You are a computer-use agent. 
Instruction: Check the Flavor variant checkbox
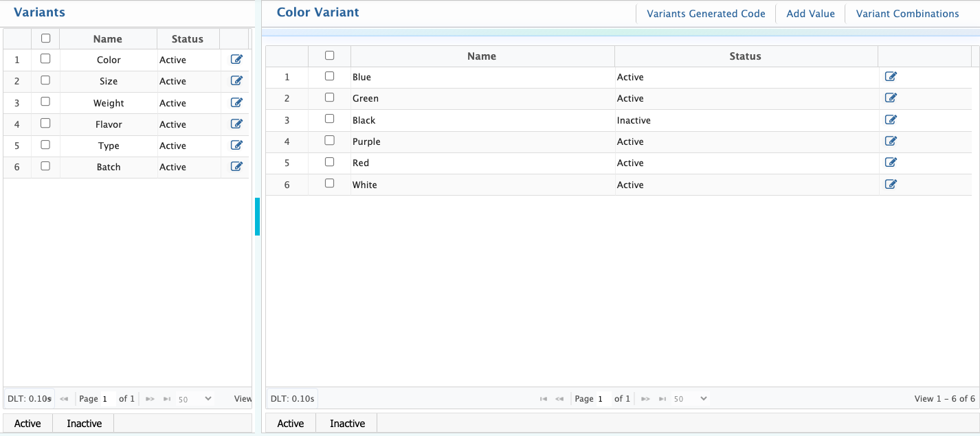[45, 124]
